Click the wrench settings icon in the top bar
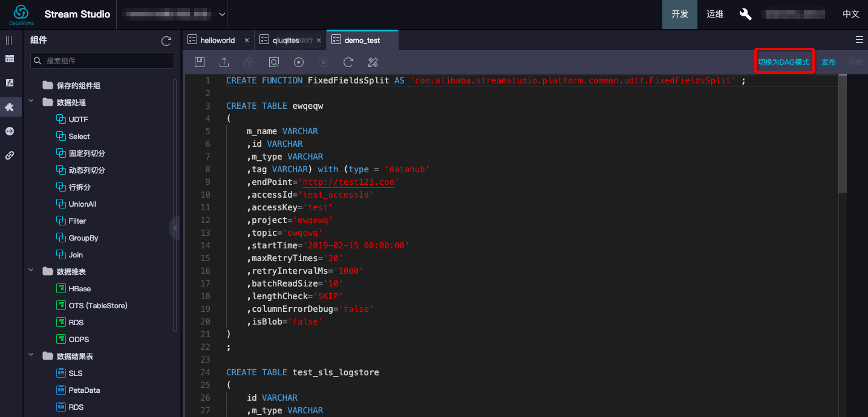This screenshot has width=868, height=417. 745,14
